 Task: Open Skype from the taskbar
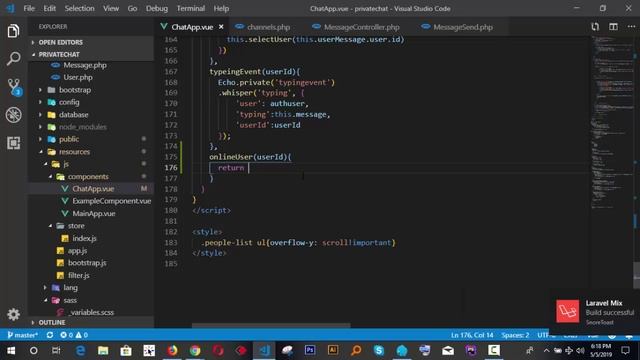379,351
